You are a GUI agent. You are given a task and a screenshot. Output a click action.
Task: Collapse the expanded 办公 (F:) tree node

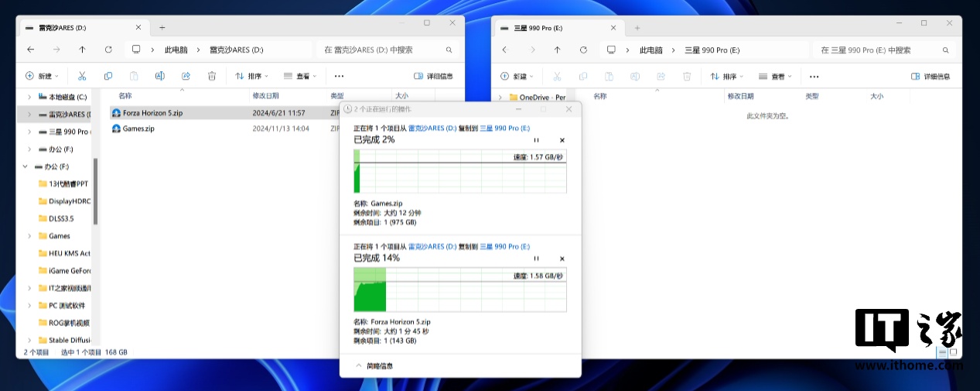click(x=26, y=166)
